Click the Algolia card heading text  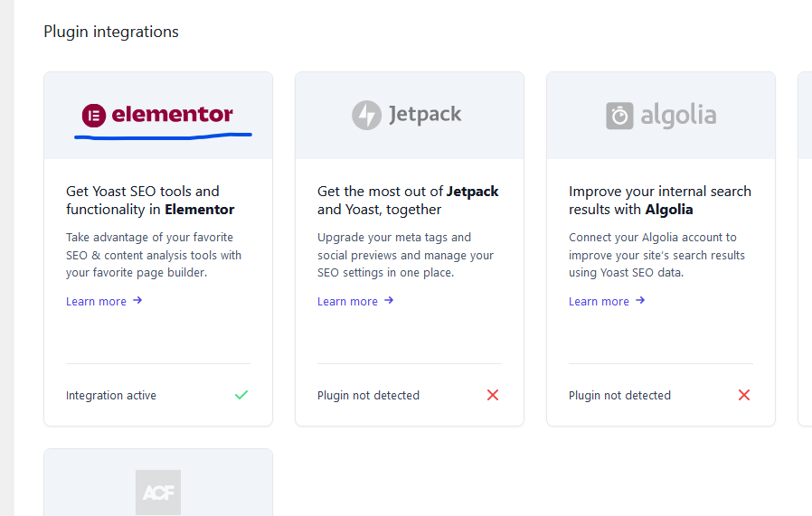click(660, 201)
